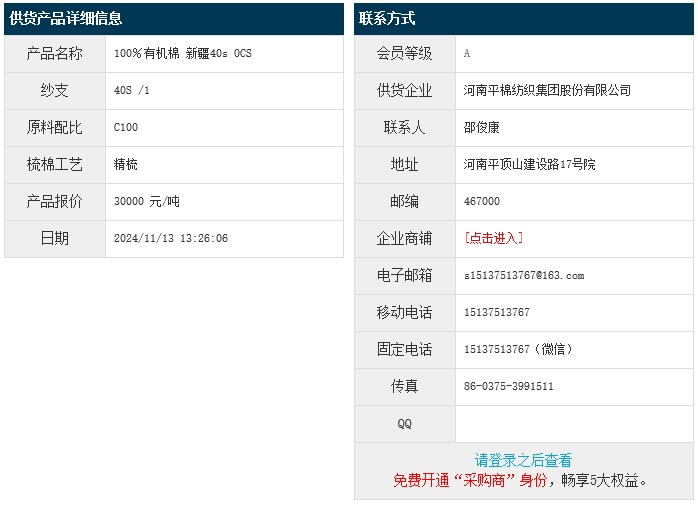Click the email address s15137513767@163.com
The width and height of the screenshot is (698, 506).
click(524, 275)
